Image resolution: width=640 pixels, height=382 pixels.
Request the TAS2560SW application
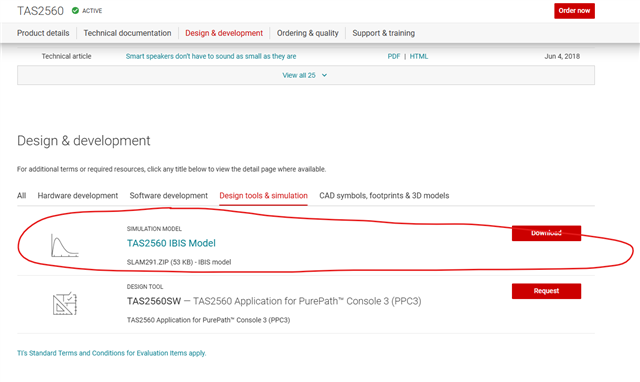coord(546,291)
